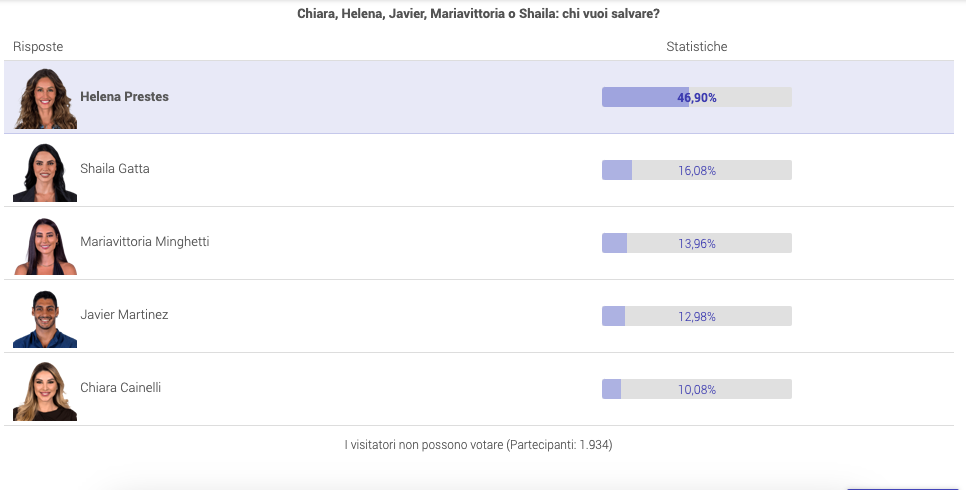This screenshot has width=966, height=490.
Task: Click the 16,08% result bar
Action: (697, 170)
